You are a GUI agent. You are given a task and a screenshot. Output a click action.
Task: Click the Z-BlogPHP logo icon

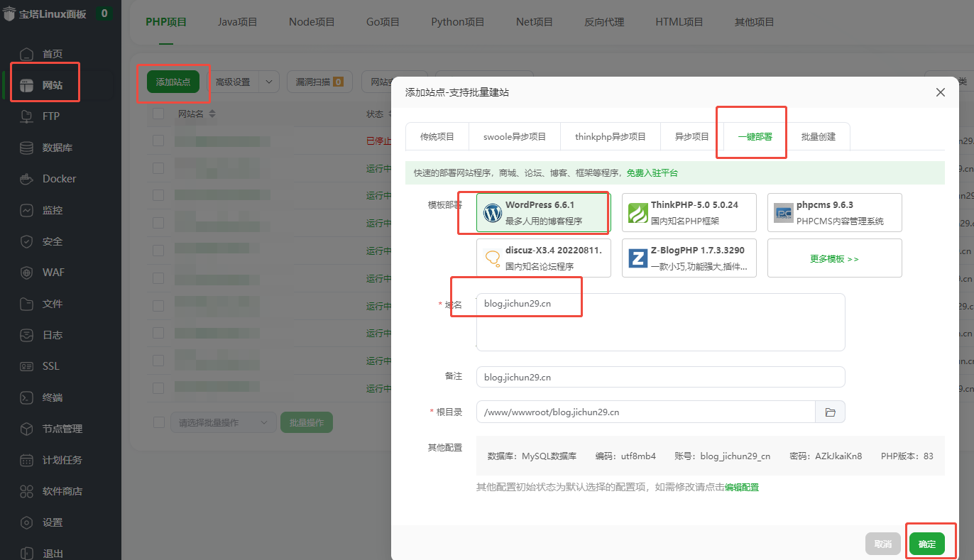tap(638, 258)
